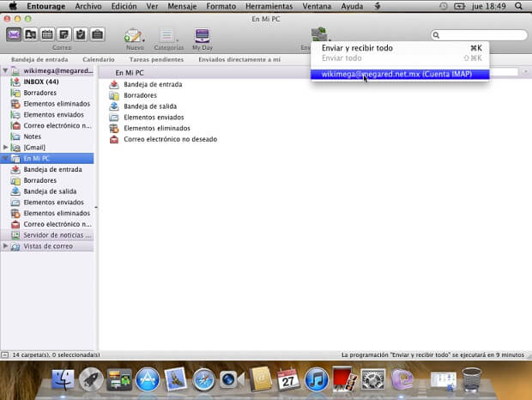The image size is (532, 400).
Task: Open Correo electrónico no deseado in list
Action: [x=170, y=139]
